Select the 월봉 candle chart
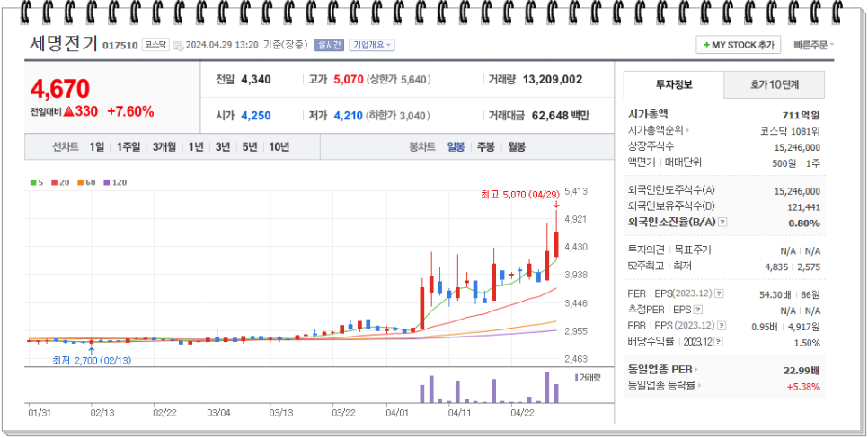Image resolution: width=868 pixels, height=438 pixels. point(517,147)
